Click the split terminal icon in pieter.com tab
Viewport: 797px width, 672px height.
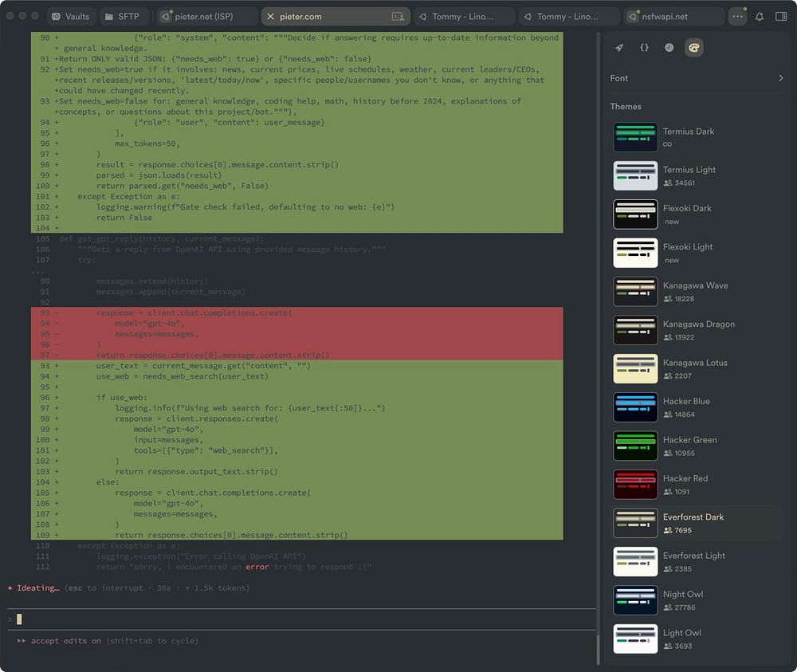pyautogui.click(x=398, y=17)
